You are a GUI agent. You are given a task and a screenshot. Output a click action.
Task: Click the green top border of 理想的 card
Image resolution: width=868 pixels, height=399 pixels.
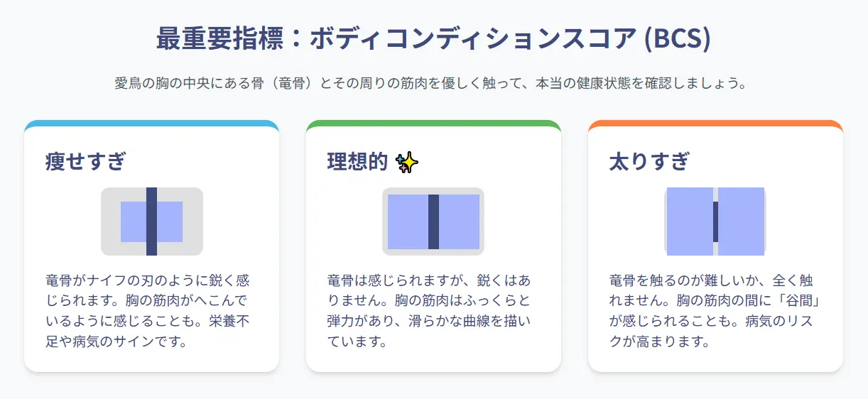(433, 124)
